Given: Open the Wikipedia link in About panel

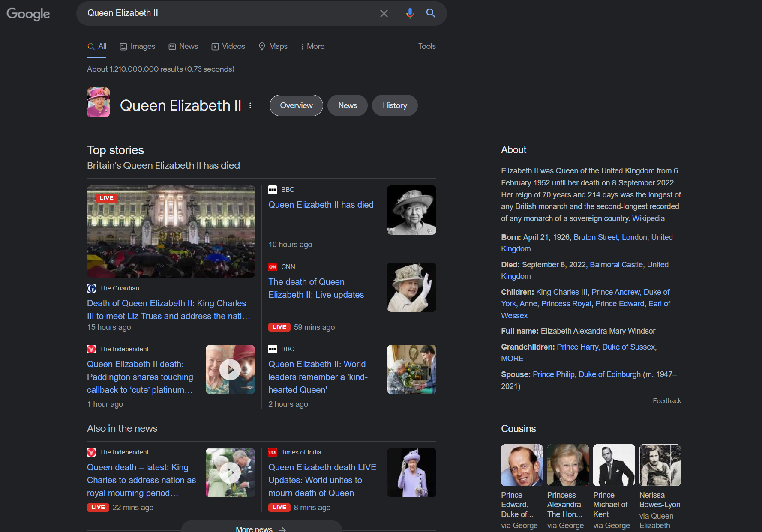Looking at the screenshot, I should (x=648, y=218).
